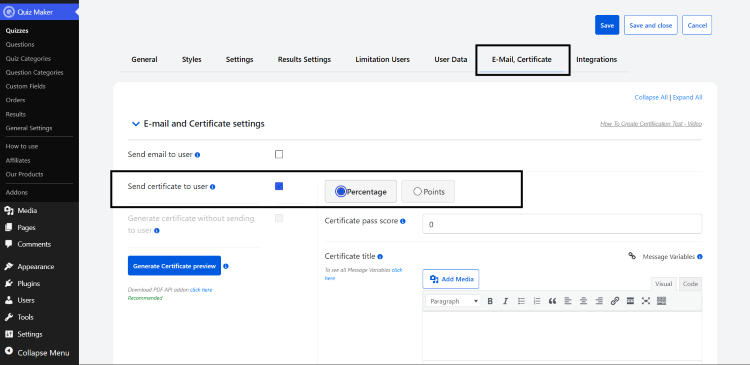
Task: Open Results in Quiz Maker menu
Action: pyautogui.click(x=16, y=114)
